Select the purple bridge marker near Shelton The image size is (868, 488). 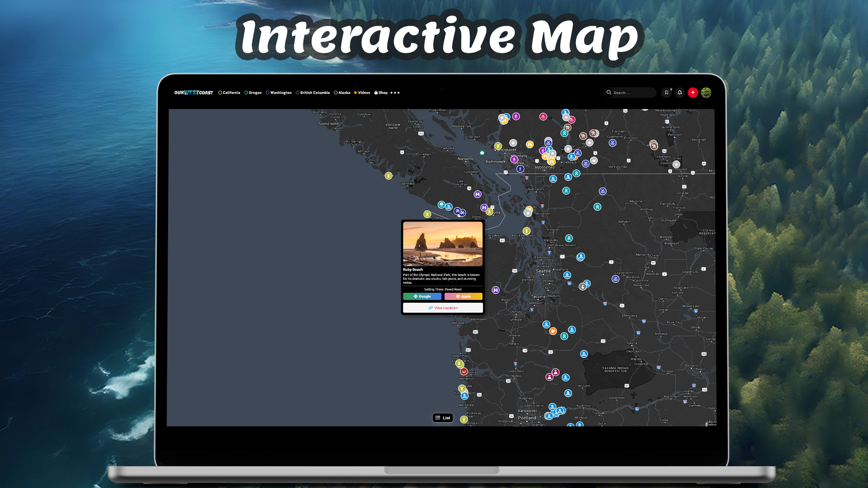point(496,290)
